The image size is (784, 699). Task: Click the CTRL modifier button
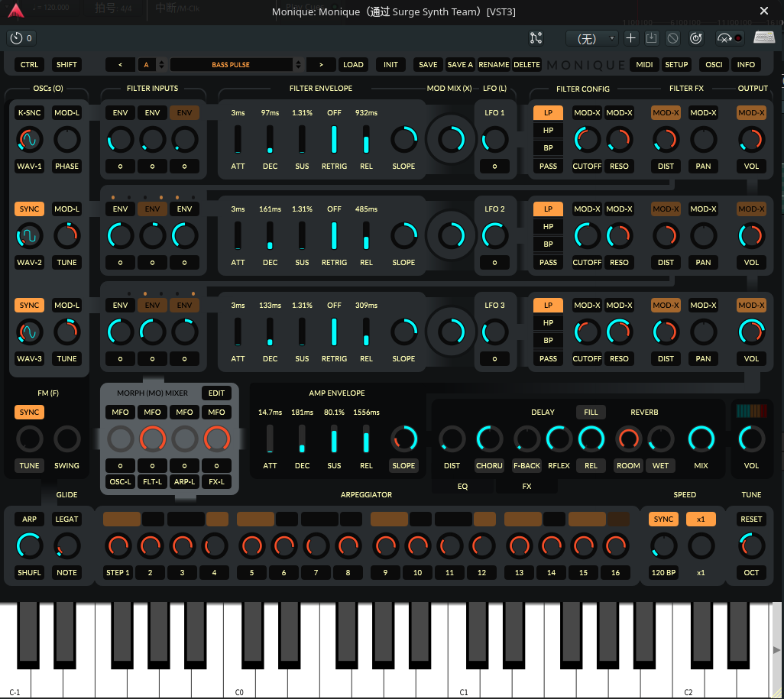click(x=29, y=64)
